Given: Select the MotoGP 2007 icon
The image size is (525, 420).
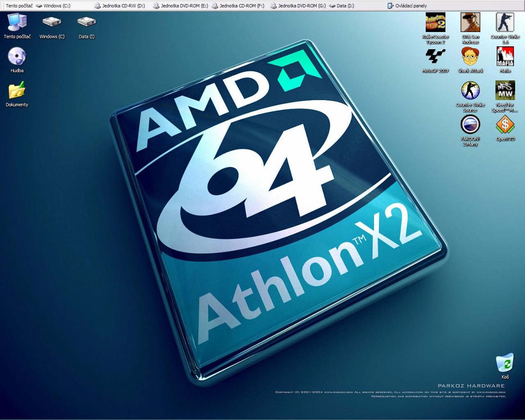Looking at the screenshot, I should click(435, 57).
